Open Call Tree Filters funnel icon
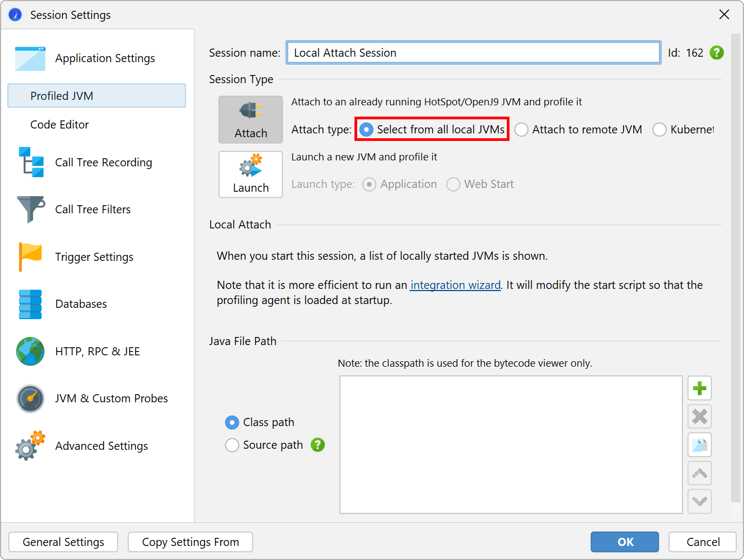 coord(31,209)
